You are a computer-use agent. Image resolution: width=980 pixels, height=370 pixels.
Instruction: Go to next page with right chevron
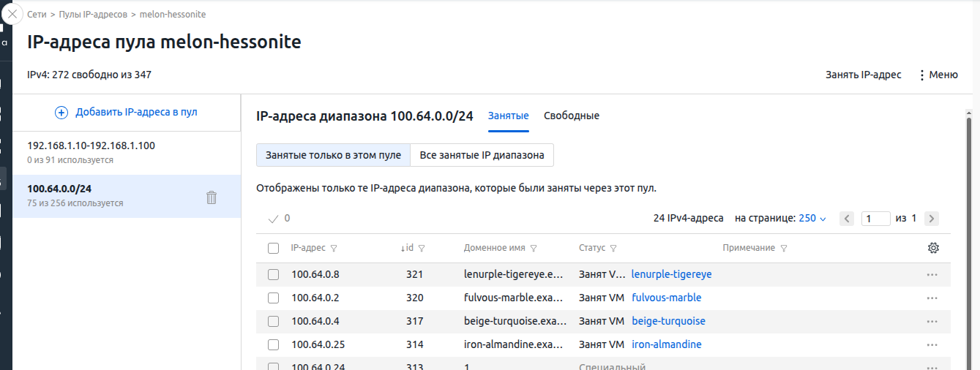931,219
